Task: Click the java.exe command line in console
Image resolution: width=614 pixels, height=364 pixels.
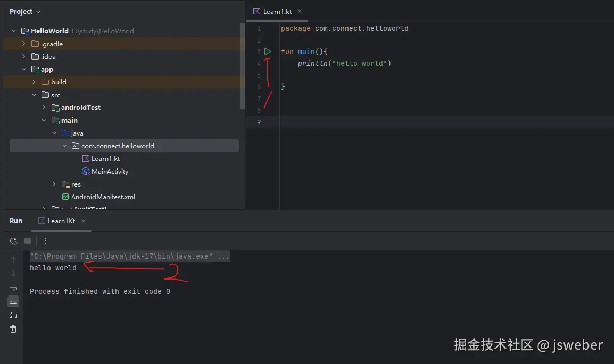Action: pyautogui.click(x=129, y=257)
